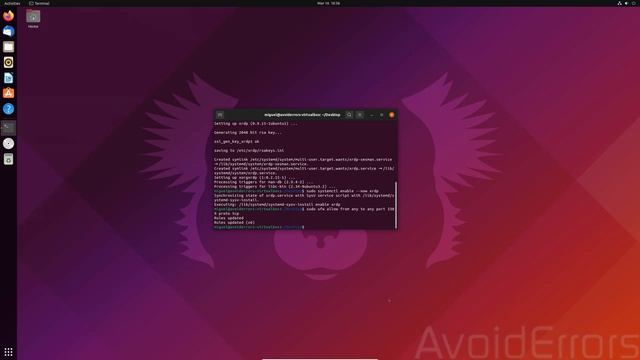The width and height of the screenshot is (640, 360).
Task: Open new tab button in terminal header
Action: pos(220,115)
